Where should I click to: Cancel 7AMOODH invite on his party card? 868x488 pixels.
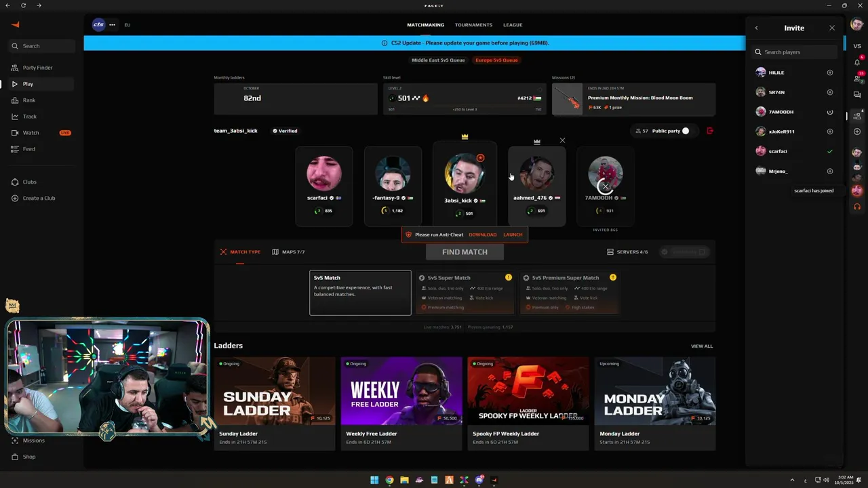click(606, 186)
